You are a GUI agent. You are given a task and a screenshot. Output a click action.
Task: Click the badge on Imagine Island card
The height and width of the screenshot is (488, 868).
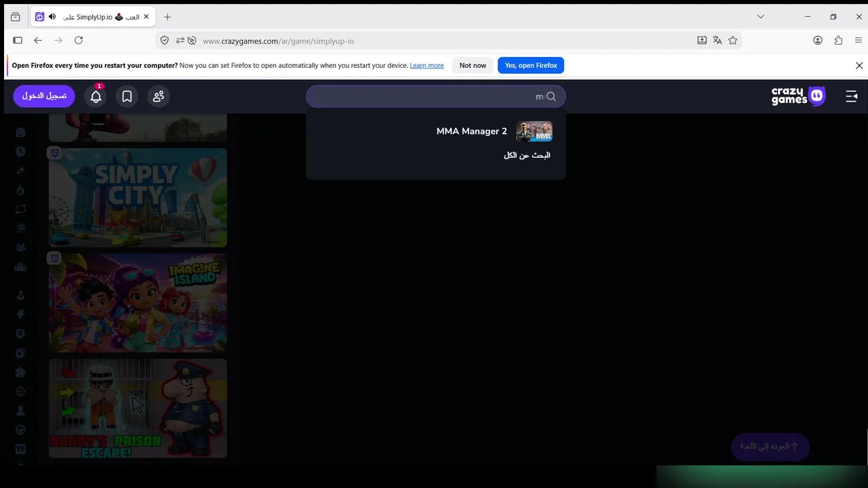[x=55, y=258]
